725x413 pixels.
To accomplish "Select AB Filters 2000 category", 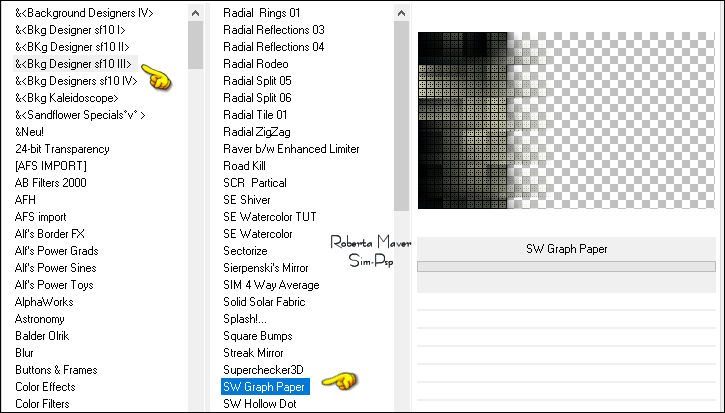I will click(51, 183).
